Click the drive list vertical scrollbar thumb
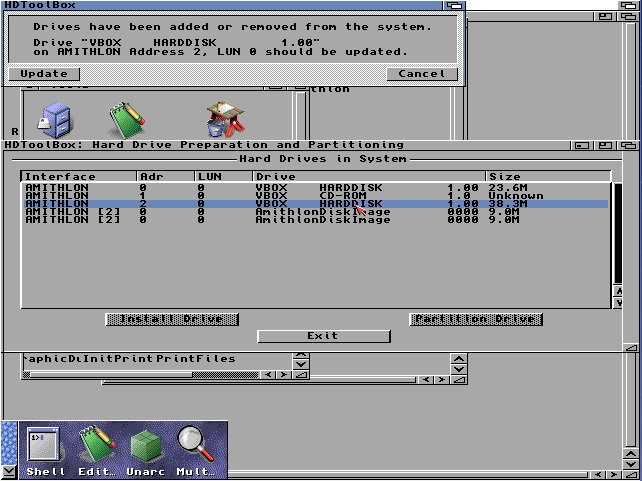This screenshot has width=642, height=481. 618,234
